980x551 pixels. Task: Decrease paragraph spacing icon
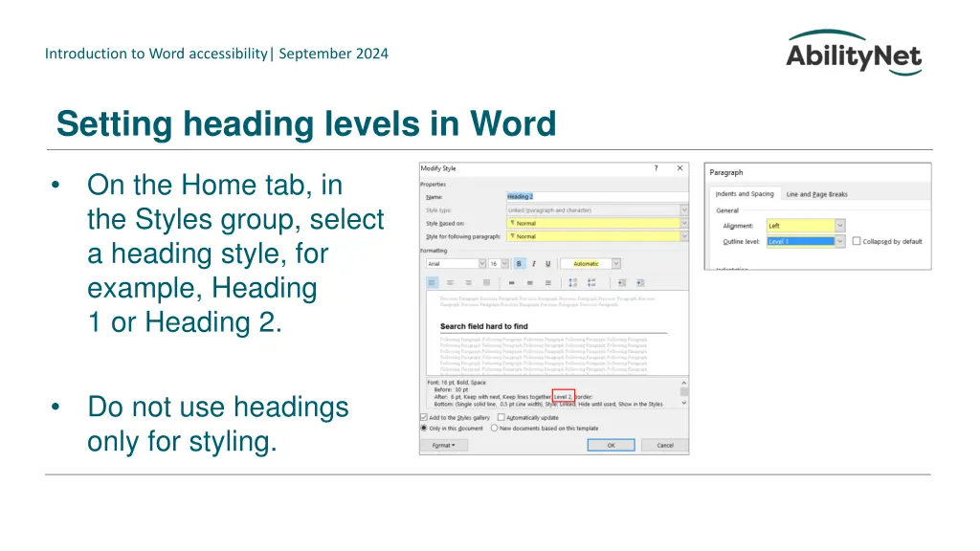(591, 283)
